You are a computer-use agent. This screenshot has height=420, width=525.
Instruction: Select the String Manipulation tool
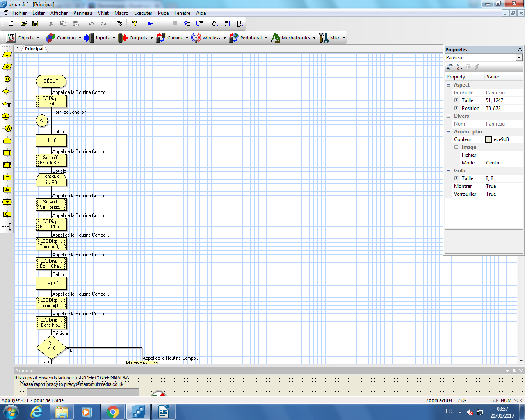point(7,189)
